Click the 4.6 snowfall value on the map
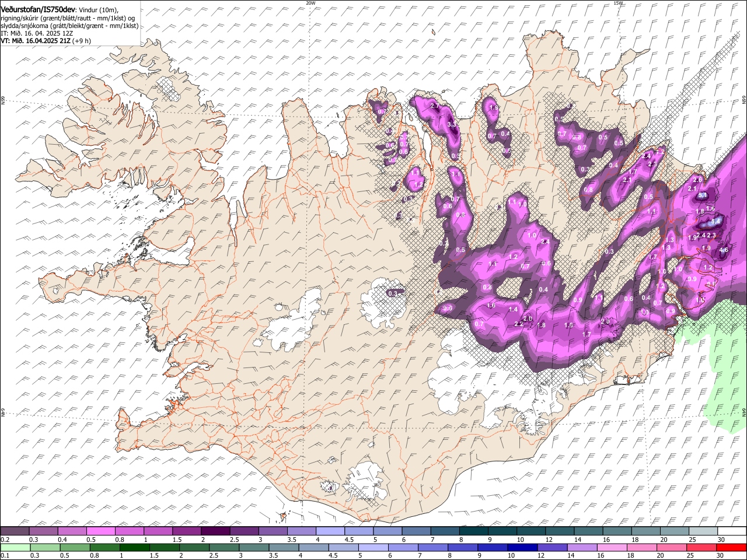Screen dimensions: 747x560 tap(724, 250)
